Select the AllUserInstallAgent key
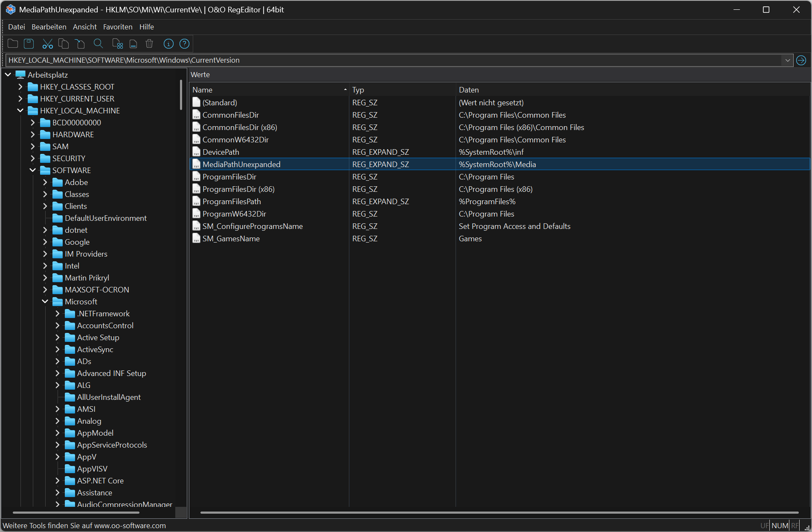The width and height of the screenshot is (812, 532). (109, 397)
